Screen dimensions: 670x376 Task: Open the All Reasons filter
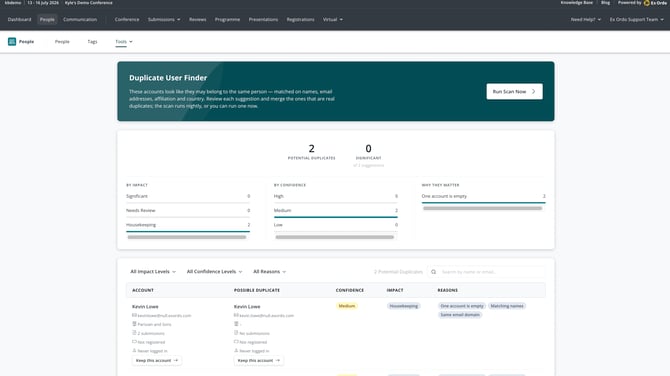pos(270,272)
